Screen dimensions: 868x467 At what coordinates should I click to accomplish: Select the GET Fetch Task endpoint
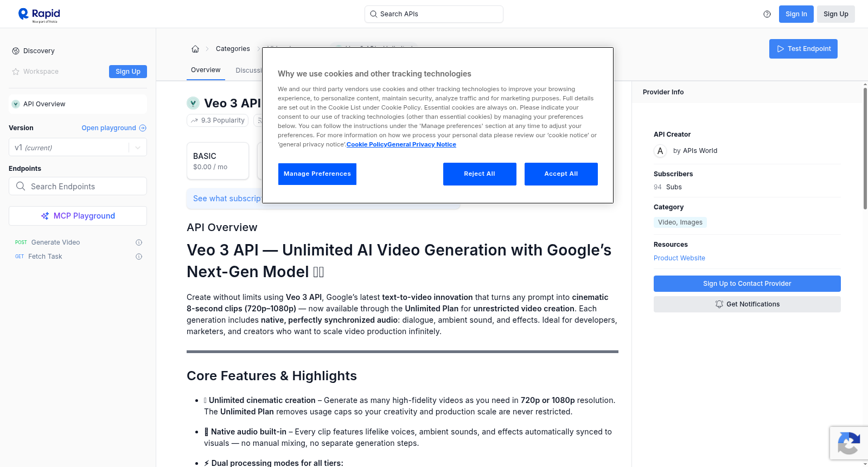(x=39, y=257)
